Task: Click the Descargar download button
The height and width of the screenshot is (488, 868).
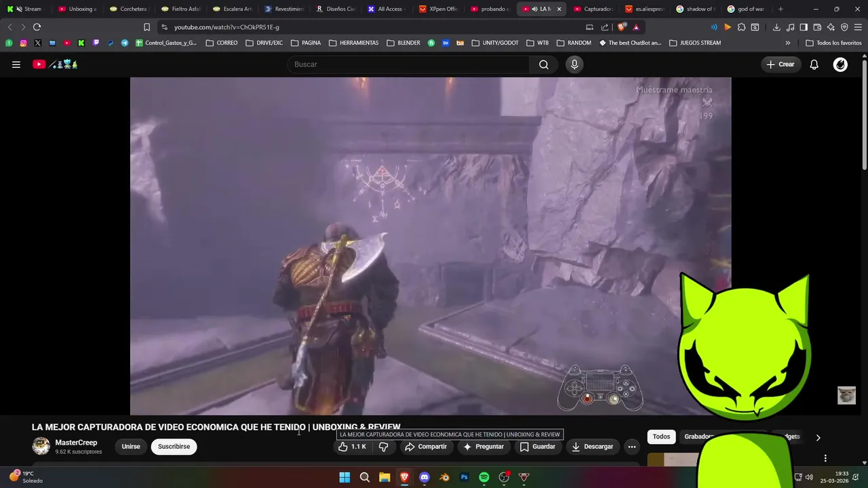Action: 593,447
